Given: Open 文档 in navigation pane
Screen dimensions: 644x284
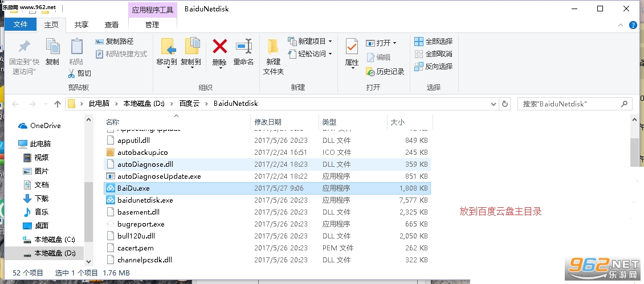Looking at the screenshot, I should click(36, 184).
